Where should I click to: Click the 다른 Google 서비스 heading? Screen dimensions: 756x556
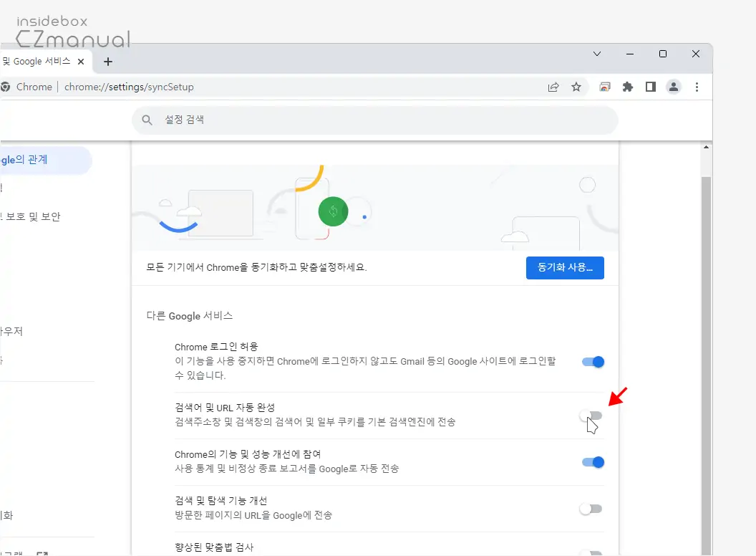[x=190, y=316]
